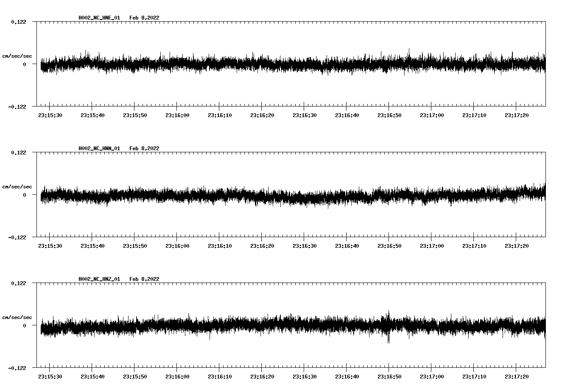Viewport: 576px width, 392px height.
Task: Select the Feb 8,2022 date above the HNE plot
Action: 144,18
